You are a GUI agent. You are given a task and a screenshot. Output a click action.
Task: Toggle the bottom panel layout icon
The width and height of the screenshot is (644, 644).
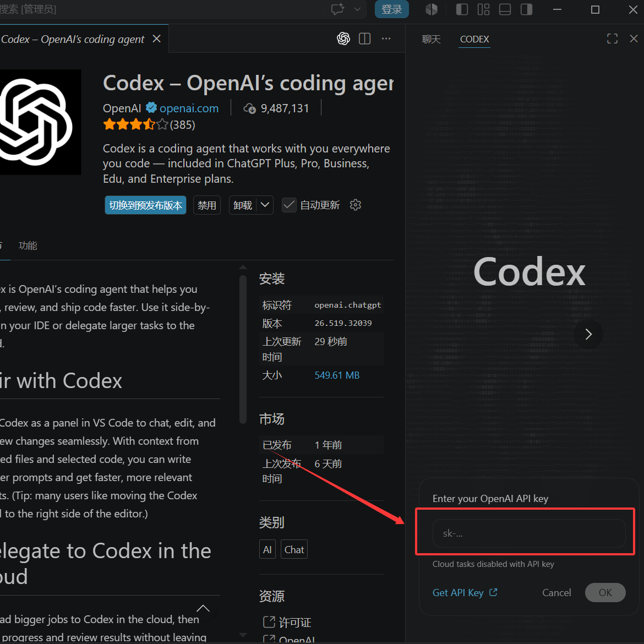[505, 9]
